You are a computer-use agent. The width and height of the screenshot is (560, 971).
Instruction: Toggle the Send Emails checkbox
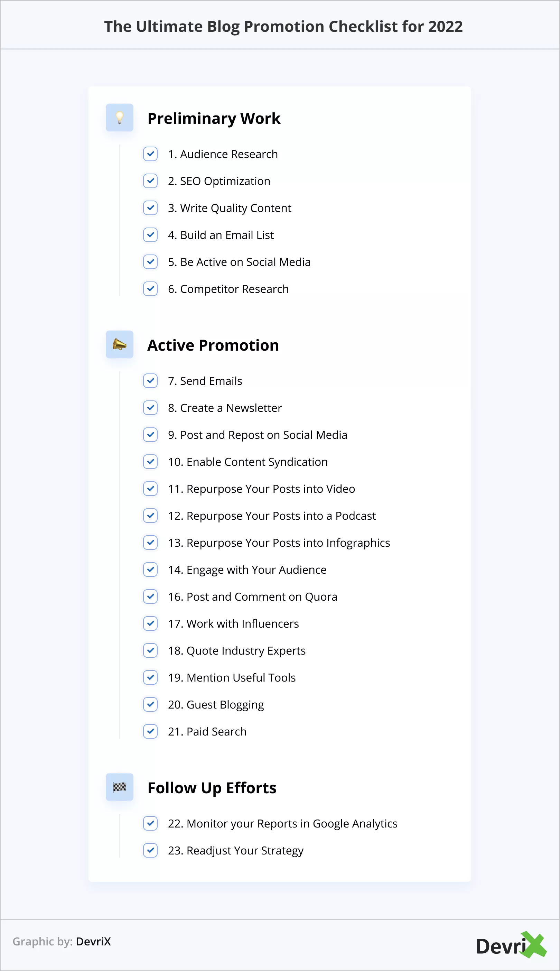click(150, 381)
